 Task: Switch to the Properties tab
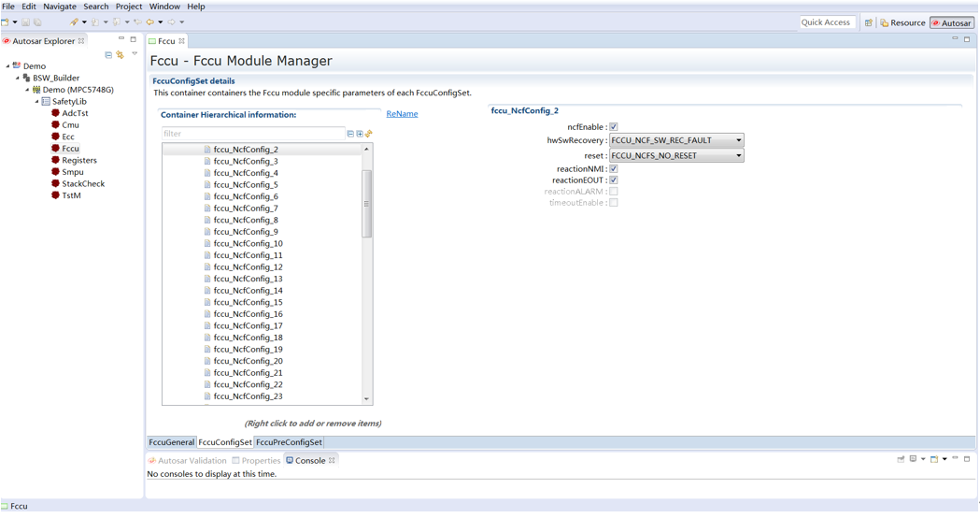[256, 460]
